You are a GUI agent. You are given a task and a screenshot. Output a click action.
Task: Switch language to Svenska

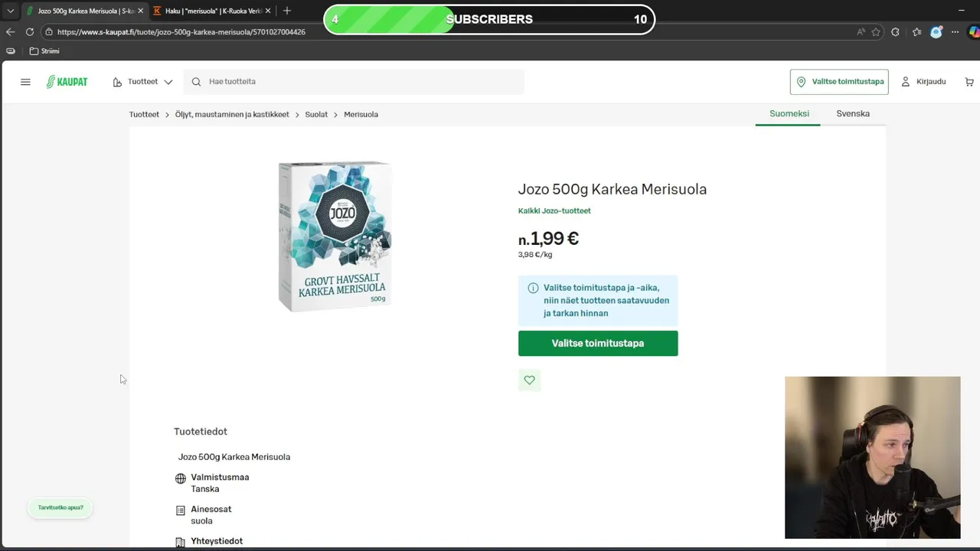coord(853,114)
